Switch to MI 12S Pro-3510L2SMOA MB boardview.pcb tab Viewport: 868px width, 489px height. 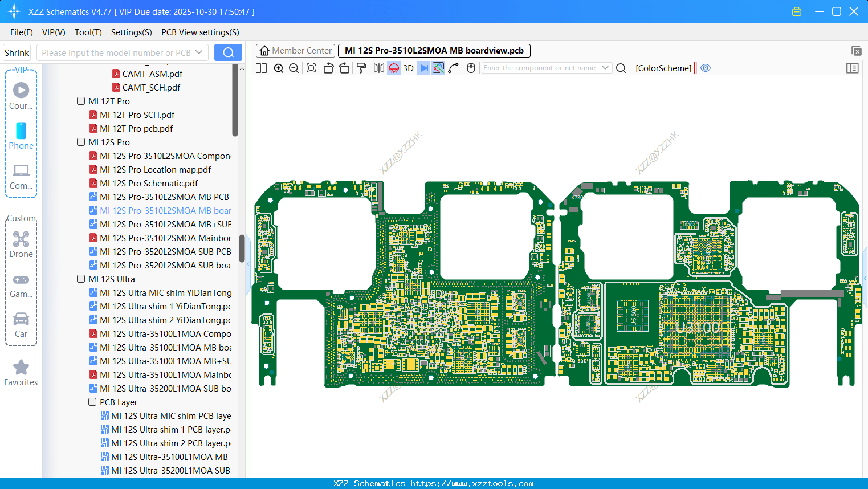click(434, 50)
